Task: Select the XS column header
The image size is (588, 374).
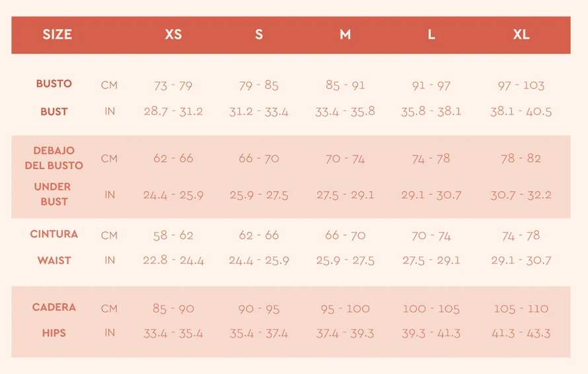Action: coord(173,35)
